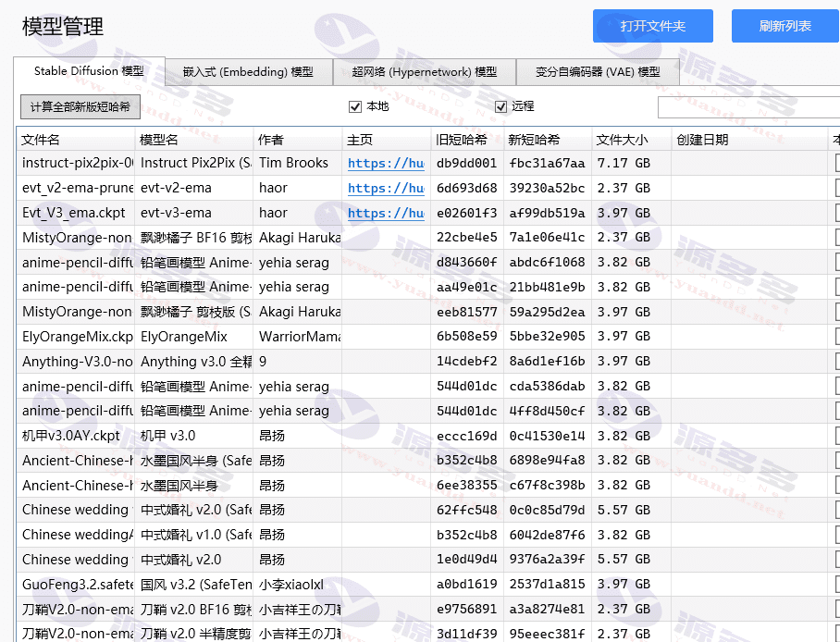Open the homepage link for evt-v3-ema
840x642 pixels.
click(x=387, y=213)
